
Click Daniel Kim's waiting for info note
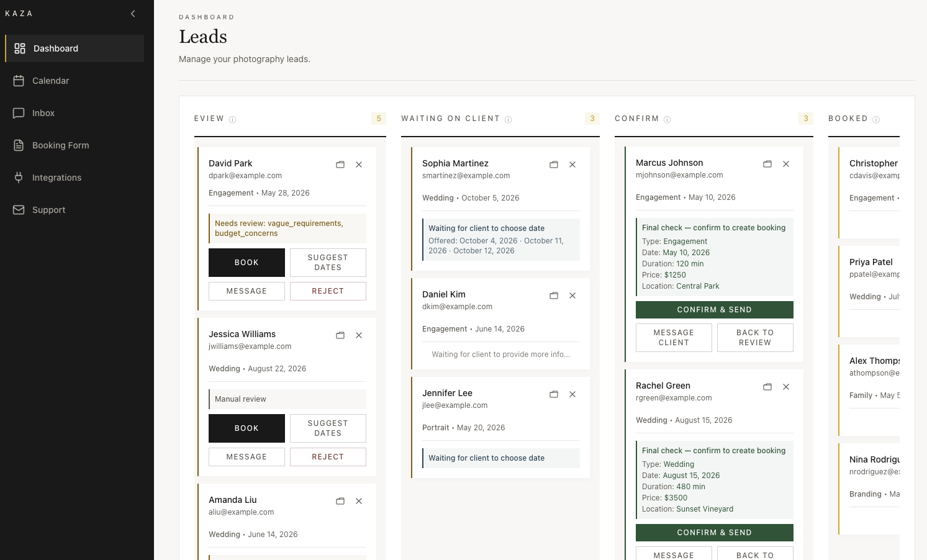tap(501, 355)
